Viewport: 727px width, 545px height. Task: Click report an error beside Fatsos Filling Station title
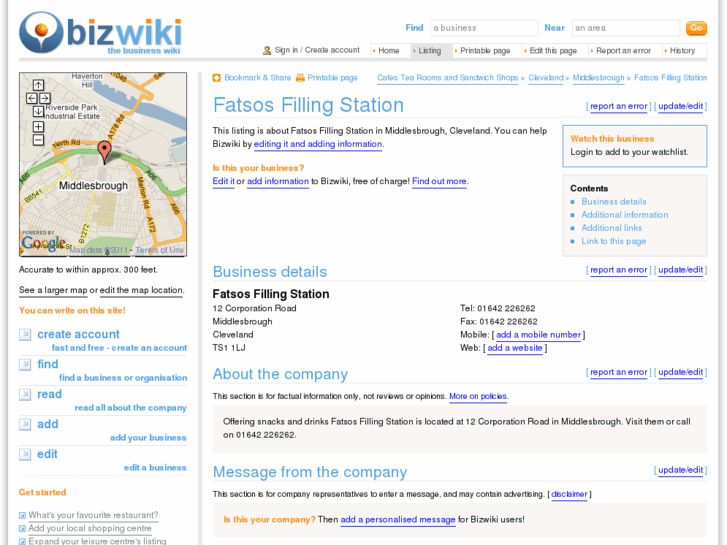(619, 106)
